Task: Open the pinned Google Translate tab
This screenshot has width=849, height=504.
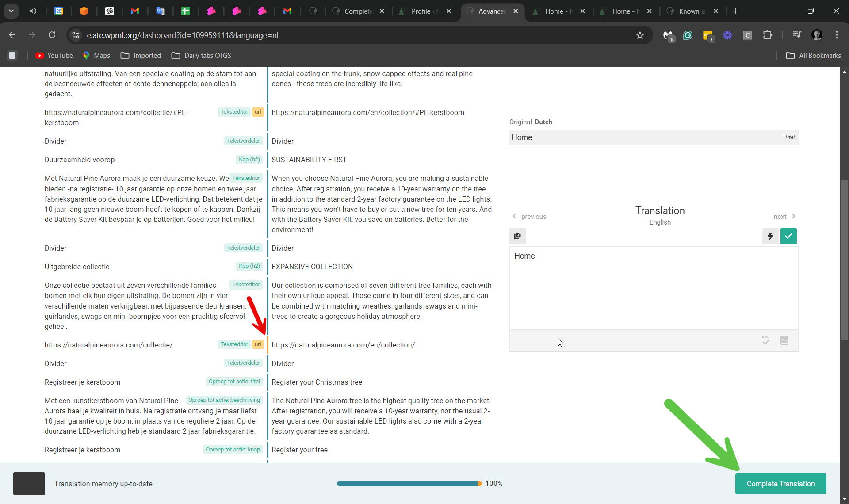Action: tap(161, 11)
